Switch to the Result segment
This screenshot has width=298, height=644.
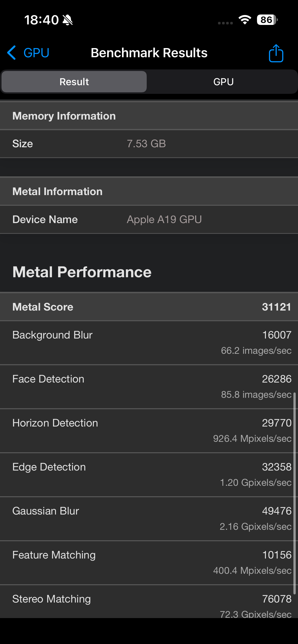click(x=74, y=82)
